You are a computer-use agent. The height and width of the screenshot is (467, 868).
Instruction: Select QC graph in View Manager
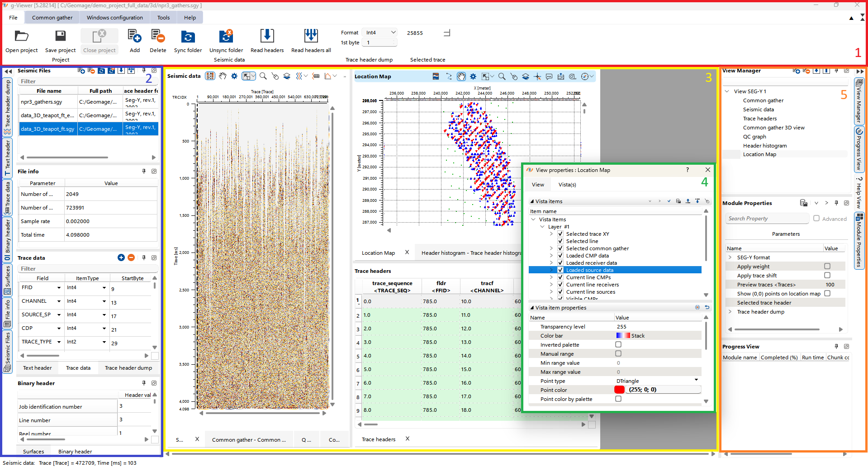pyautogui.click(x=754, y=137)
